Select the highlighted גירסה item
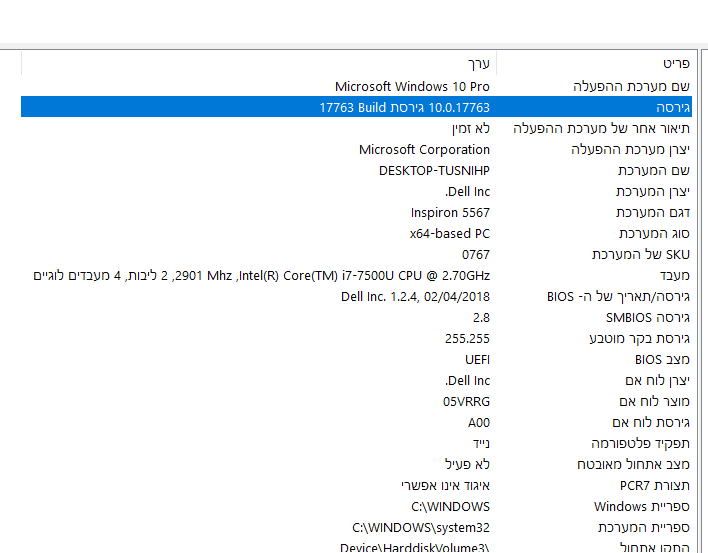The width and height of the screenshot is (708, 553). click(x=673, y=107)
